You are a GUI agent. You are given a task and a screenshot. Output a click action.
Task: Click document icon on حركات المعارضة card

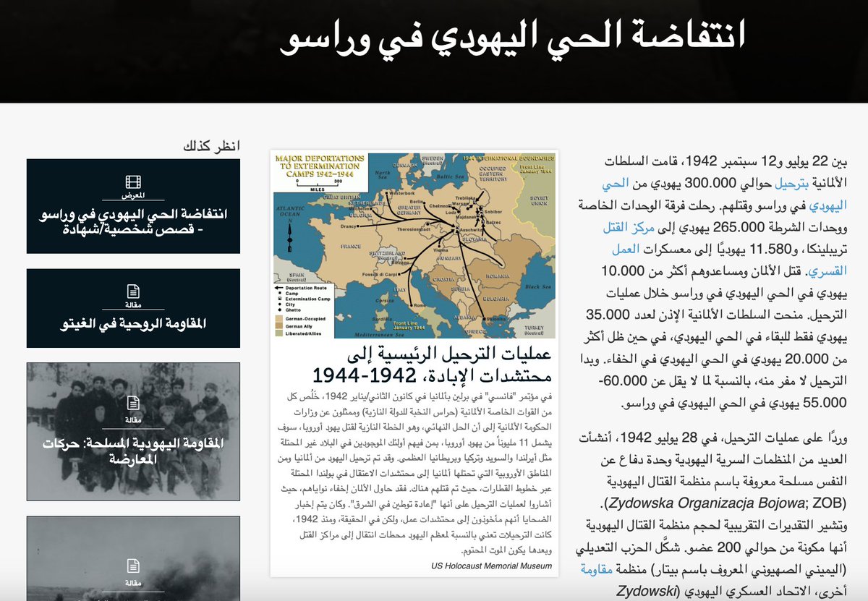(x=133, y=404)
